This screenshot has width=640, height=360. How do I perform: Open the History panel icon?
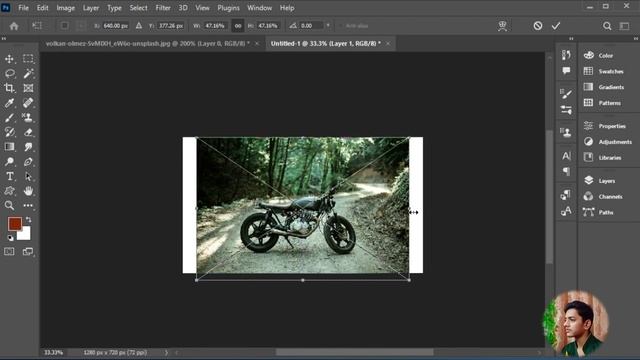566,55
